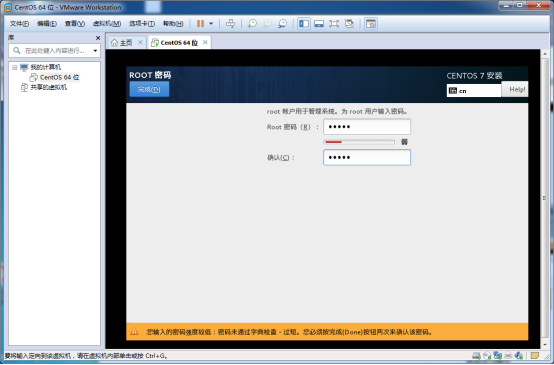
Task: Click the Root 密码 input field
Action: [x=367, y=127]
